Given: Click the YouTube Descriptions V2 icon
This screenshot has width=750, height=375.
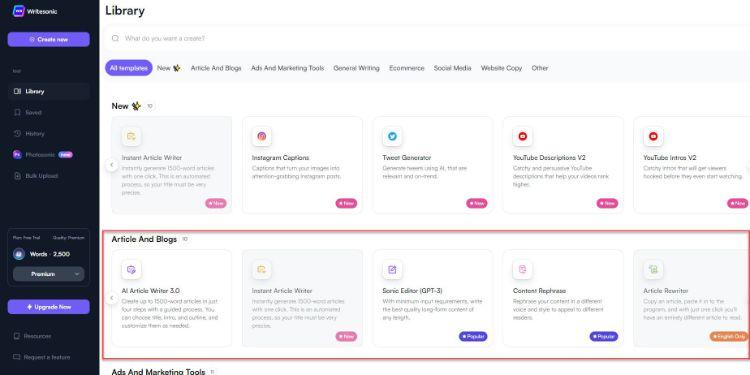Looking at the screenshot, I should pos(522,136).
